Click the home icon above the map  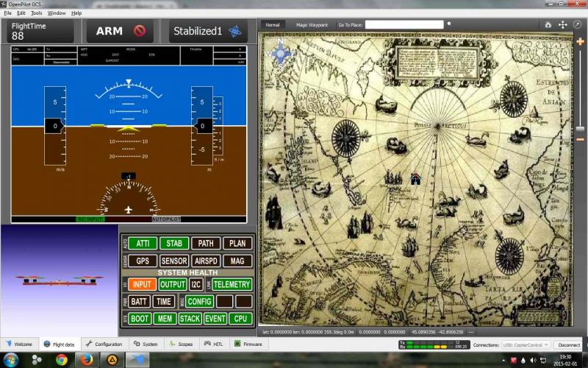point(548,24)
